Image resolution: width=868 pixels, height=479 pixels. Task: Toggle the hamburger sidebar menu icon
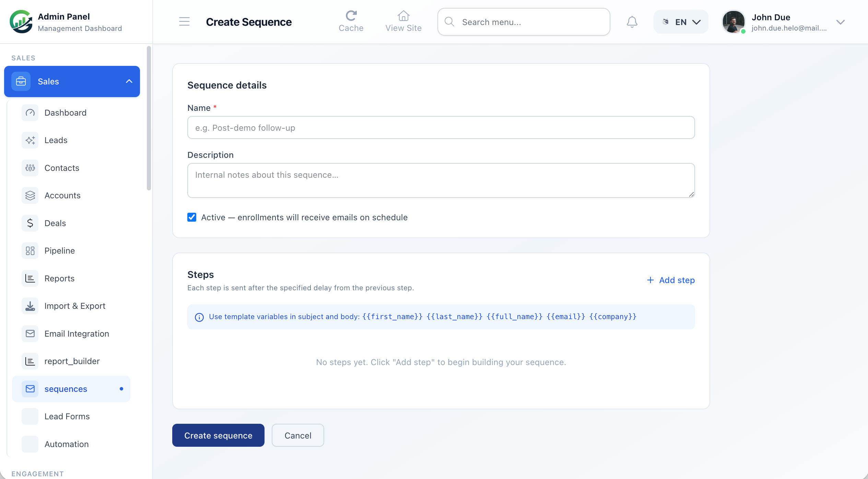click(x=184, y=22)
